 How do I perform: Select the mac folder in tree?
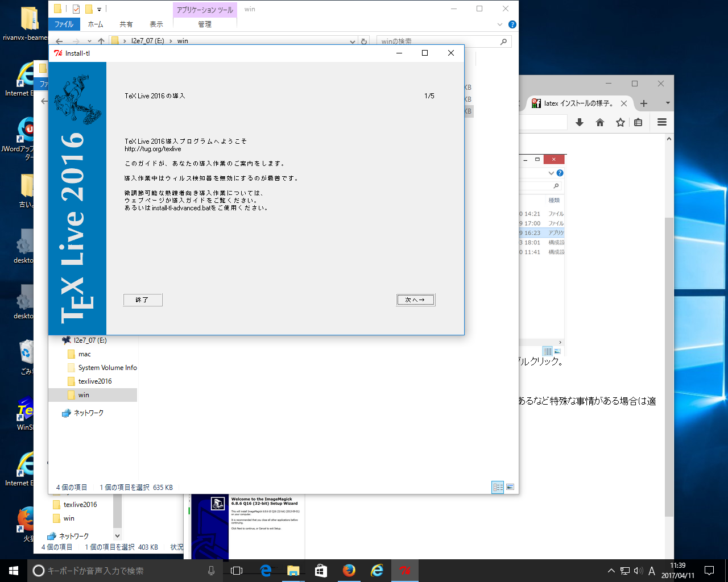(84, 354)
